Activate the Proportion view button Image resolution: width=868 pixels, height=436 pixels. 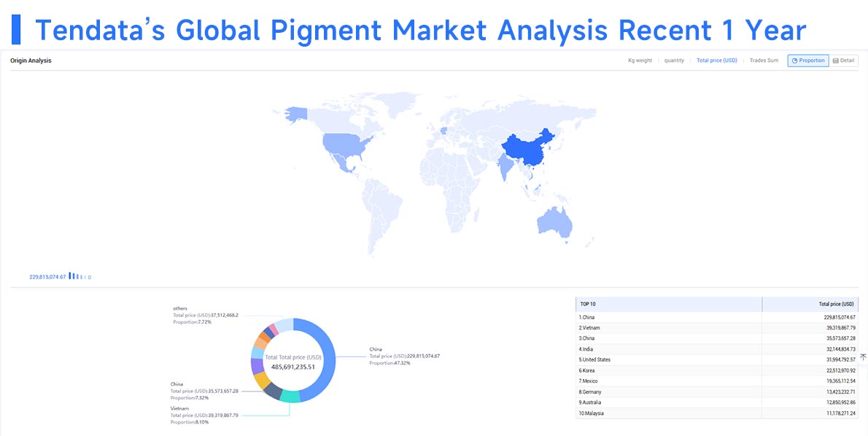point(808,61)
